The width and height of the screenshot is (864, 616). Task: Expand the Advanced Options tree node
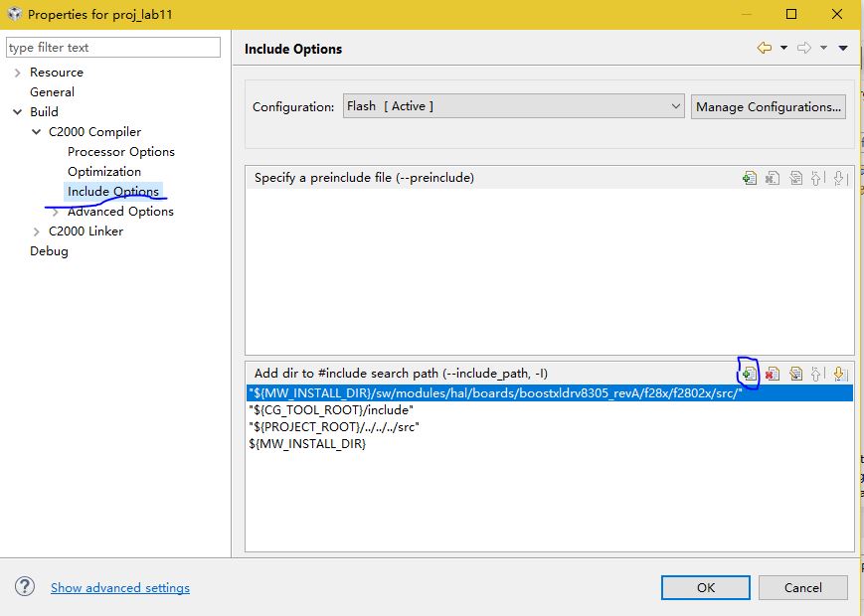tap(56, 212)
